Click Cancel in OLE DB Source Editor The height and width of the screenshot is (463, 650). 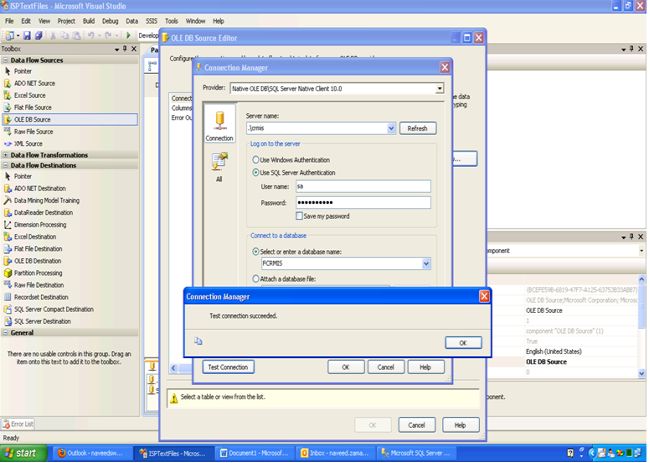tap(416, 425)
